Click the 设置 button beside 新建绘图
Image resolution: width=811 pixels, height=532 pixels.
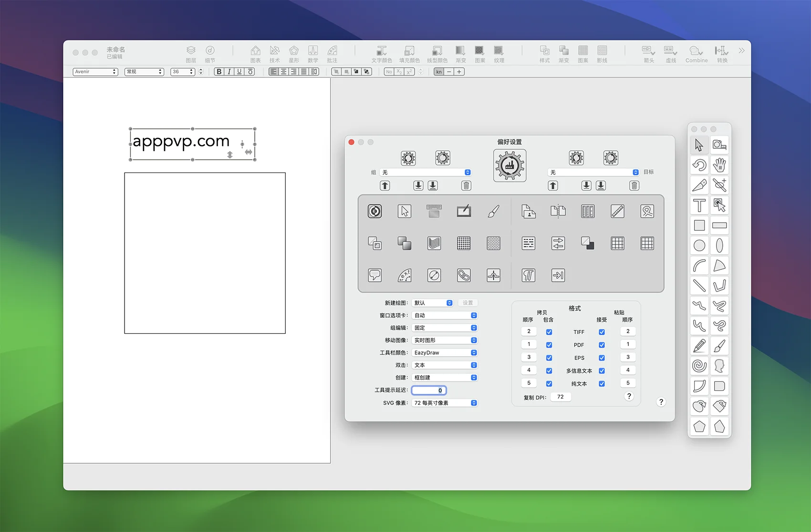(x=468, y=303)
